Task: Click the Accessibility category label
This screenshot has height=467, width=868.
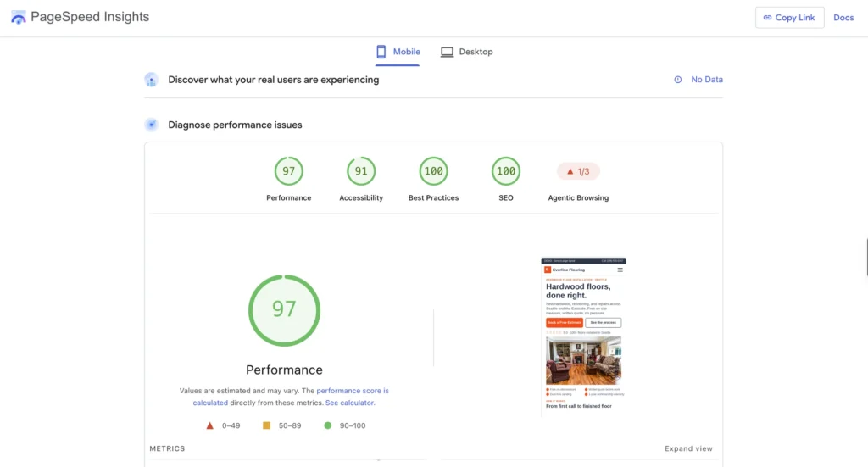Action: pos(361,198)
